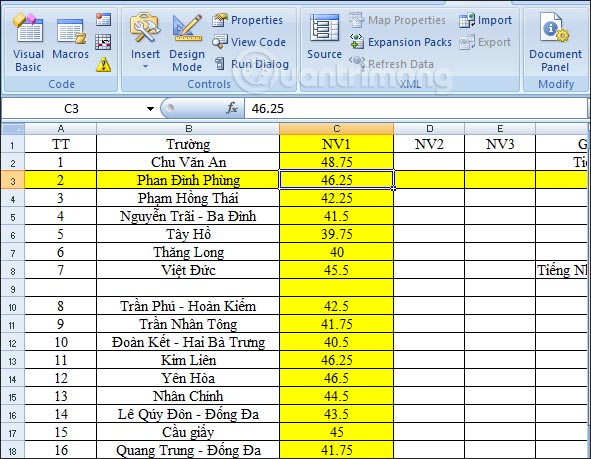Open the Document Panel
This screenshot has width=591, height=459.
coord(556,42)
